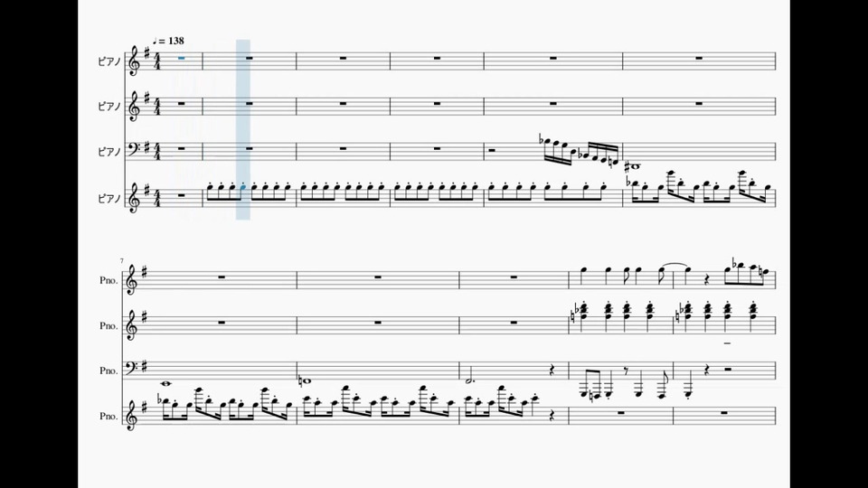
Task: Select the sharp whole note in measure six
Action: coord(630,165)
